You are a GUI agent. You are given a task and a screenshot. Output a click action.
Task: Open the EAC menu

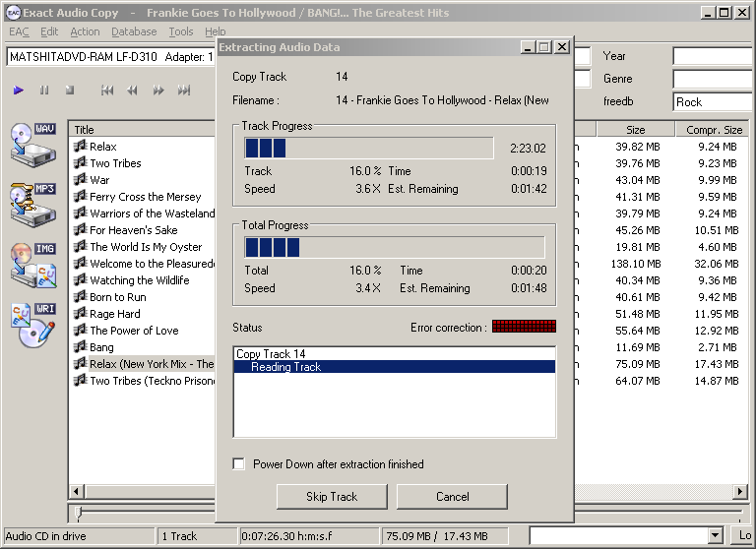click(x=19, y=31)
